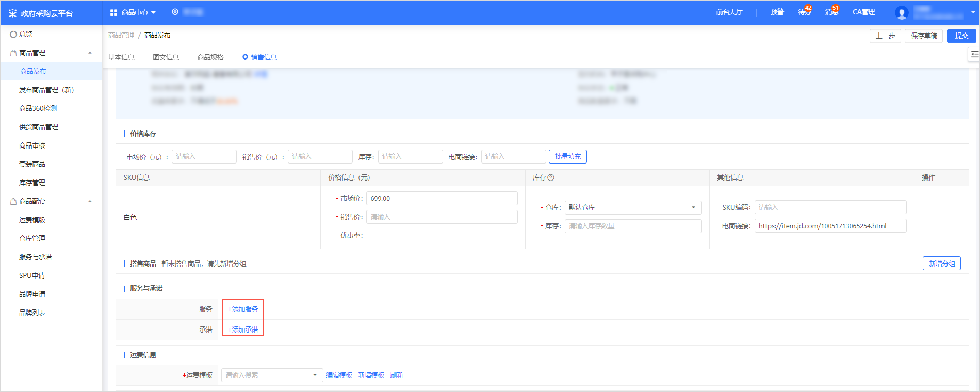Click the batch 销售价 input field
Screen dimensions: 980x392
point(320,156)
